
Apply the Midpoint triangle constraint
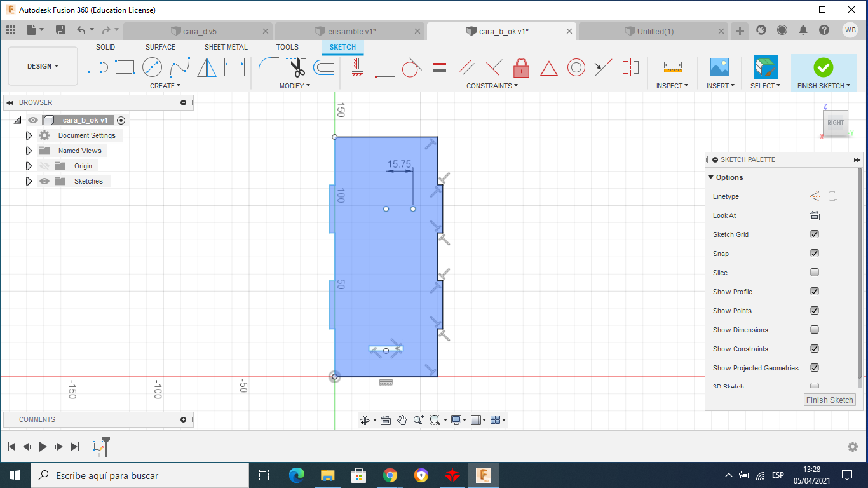click(548, 67)
